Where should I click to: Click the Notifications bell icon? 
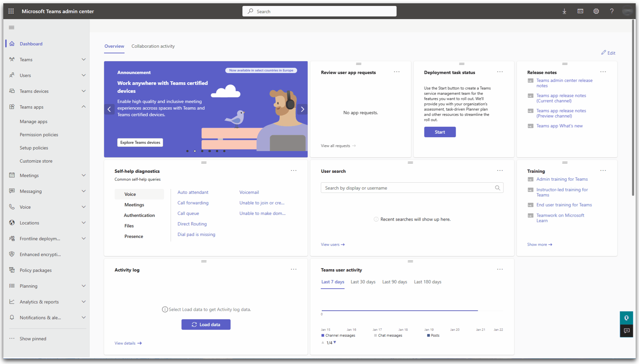click(x=12, y=318)
